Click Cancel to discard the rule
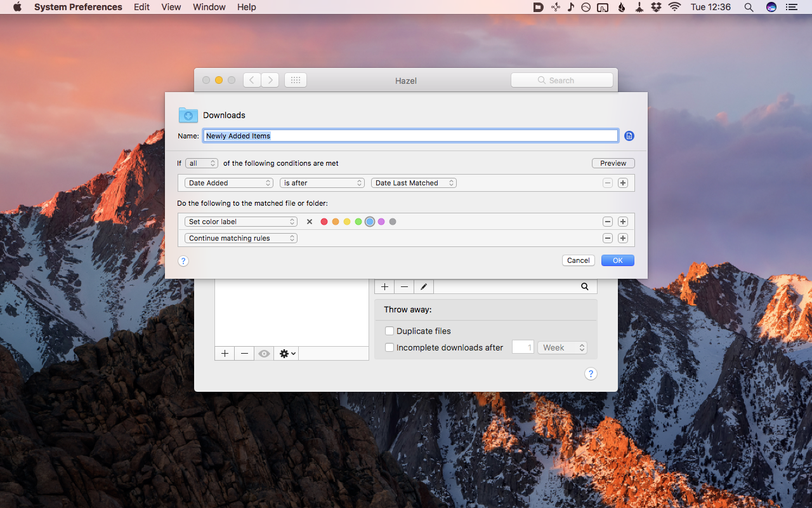The width and height of the screenshot is (812, 508). click(x=579, y=260)
